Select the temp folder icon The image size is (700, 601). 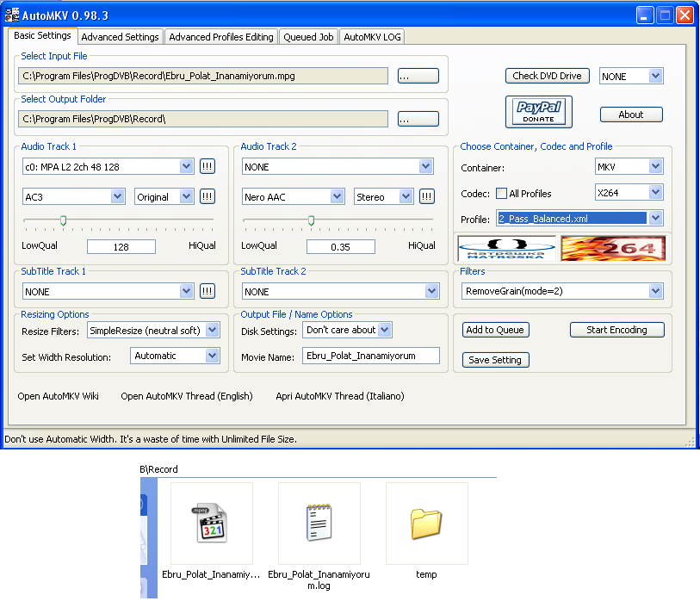426,524
